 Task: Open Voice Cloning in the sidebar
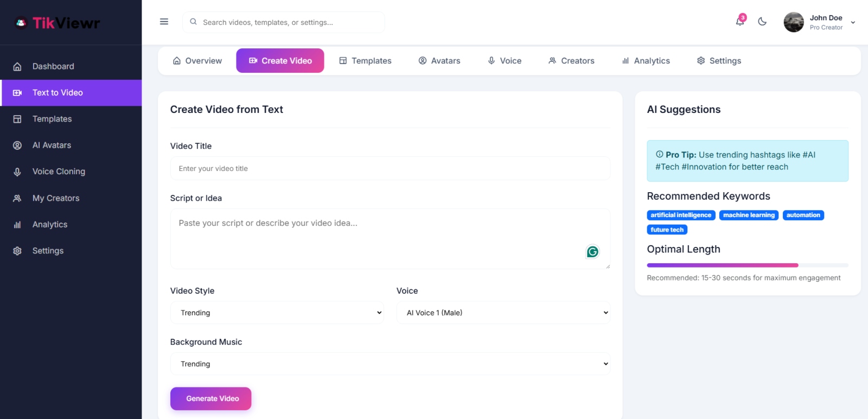(x=59, y=172)
